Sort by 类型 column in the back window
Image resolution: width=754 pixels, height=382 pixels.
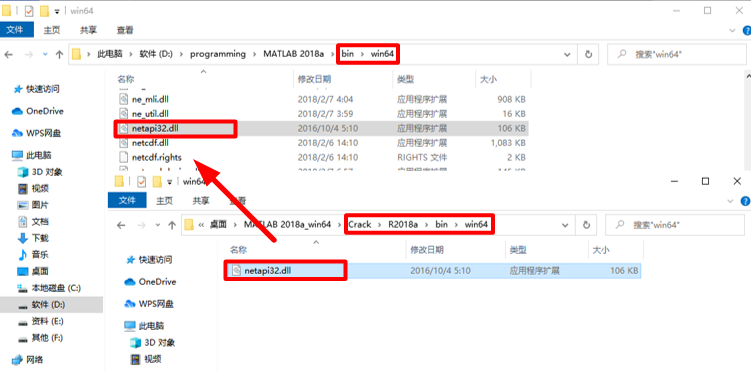[405, 79]
